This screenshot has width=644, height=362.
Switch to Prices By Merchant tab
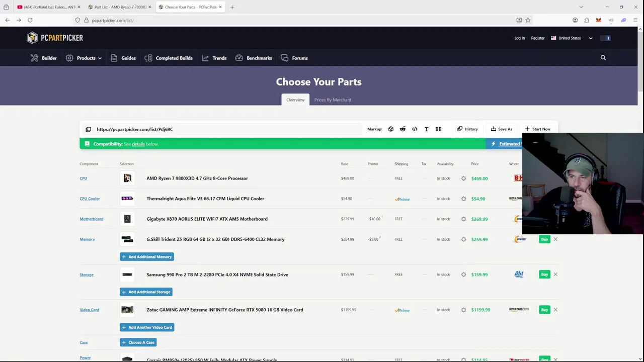[x=333, y=100]
